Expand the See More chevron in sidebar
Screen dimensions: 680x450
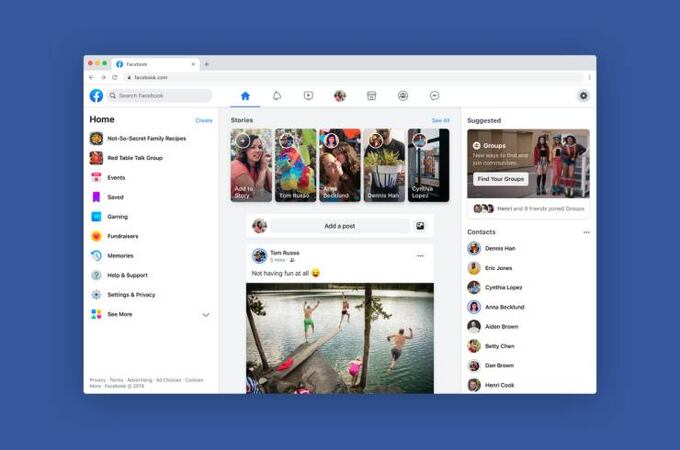(x=206, y=314)
